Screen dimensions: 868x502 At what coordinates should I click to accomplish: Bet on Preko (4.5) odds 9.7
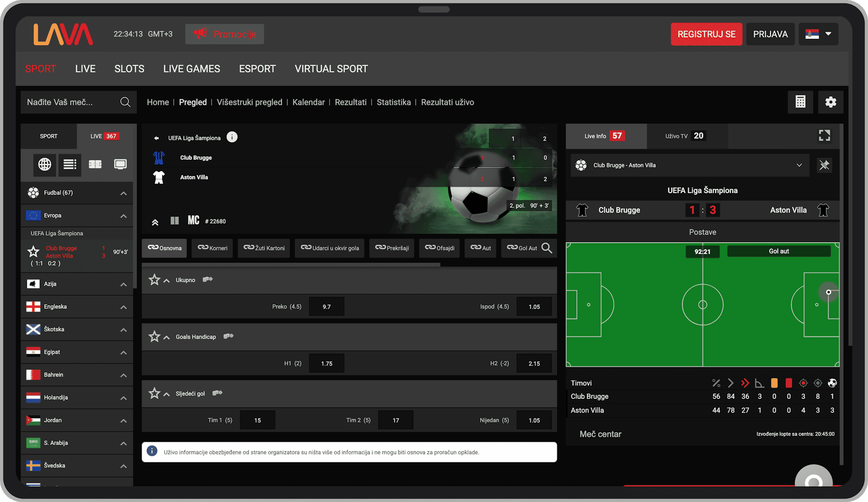pyautogui.click(x=327, y=307)
